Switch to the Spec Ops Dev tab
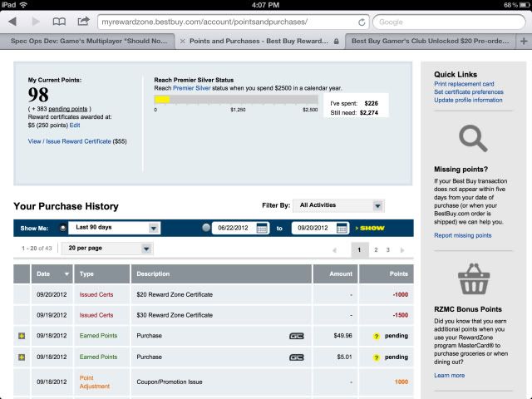 coord(87,41)
